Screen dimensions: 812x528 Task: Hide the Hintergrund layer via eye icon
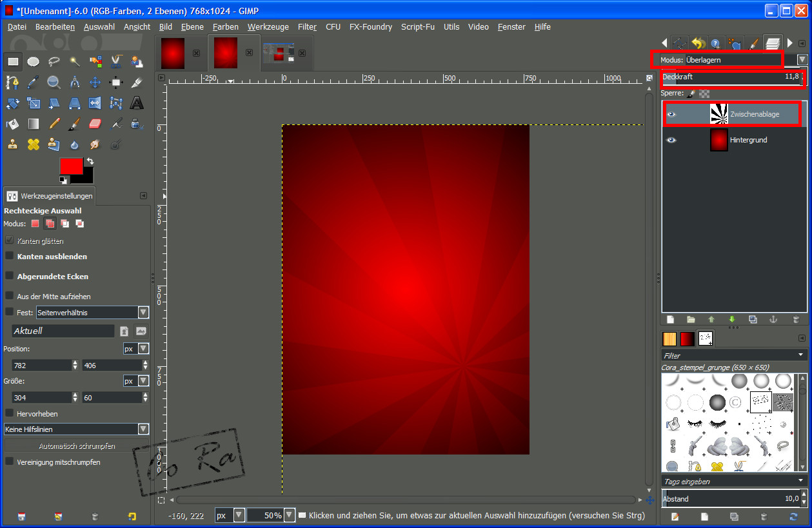pyautogui.click(x=671, y=140)
